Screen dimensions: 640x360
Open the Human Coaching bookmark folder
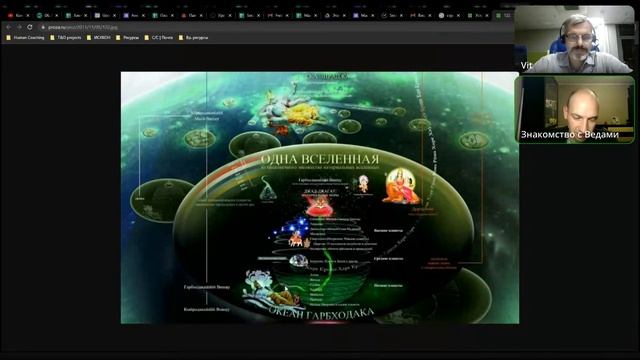coord(25,38)
